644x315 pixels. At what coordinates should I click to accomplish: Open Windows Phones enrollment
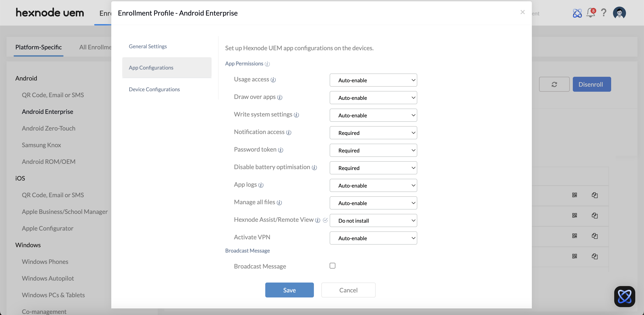coord(45,262)
